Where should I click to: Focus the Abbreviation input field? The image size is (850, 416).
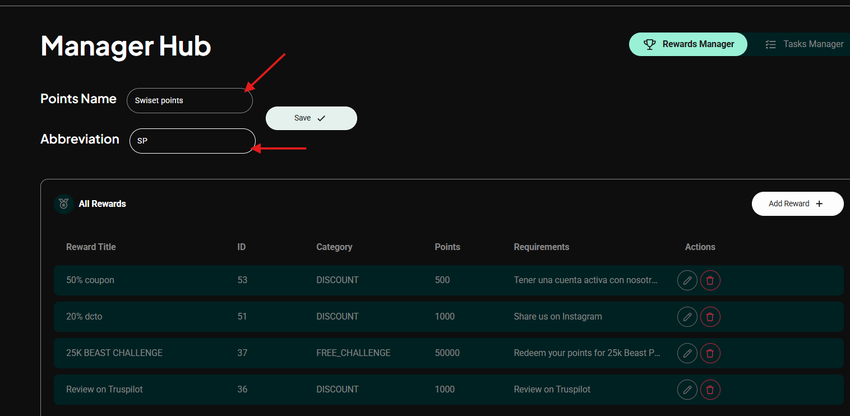(x=192, y=141)
